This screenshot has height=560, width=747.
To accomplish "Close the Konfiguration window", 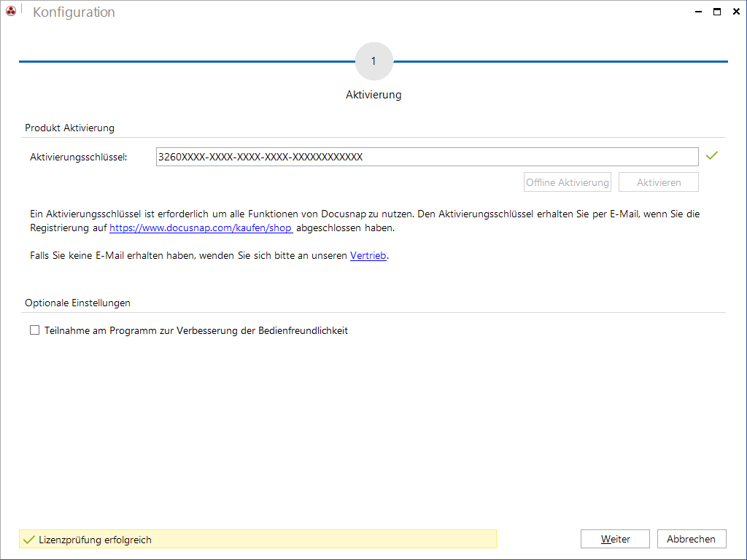I will coord(736,12).
